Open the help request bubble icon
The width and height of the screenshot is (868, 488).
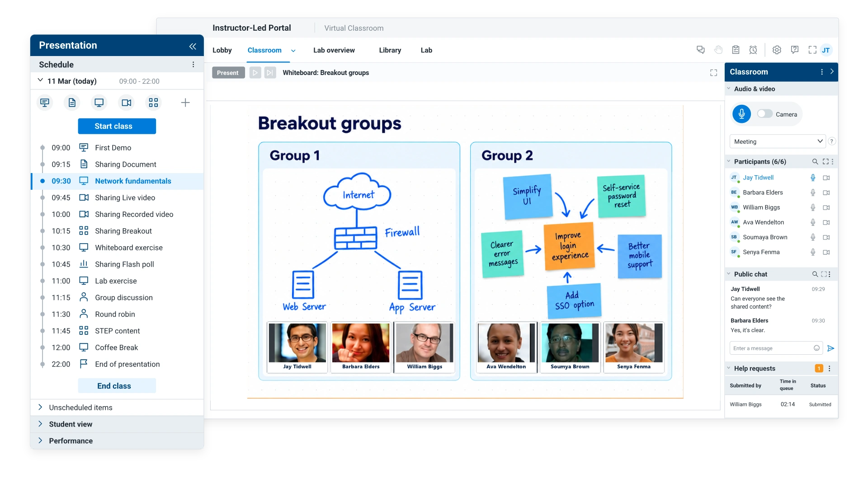(x=795, y=50)
